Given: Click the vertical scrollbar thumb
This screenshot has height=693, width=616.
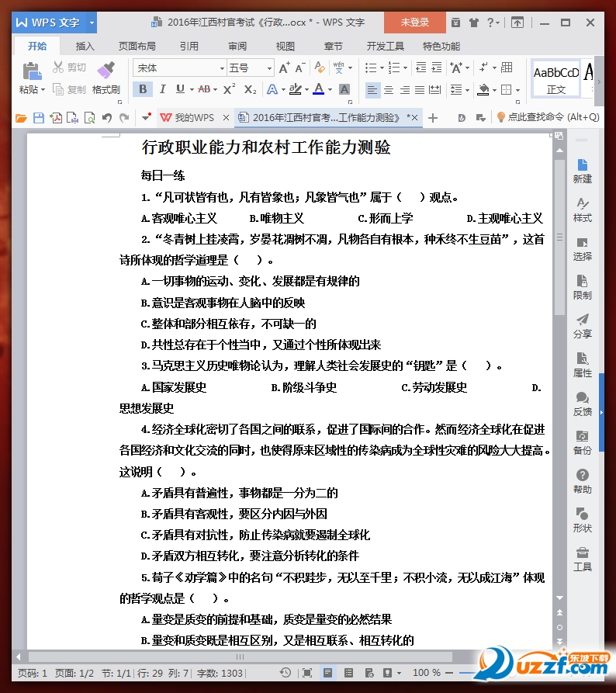Looking at the screenshot, I should [559, 237].
